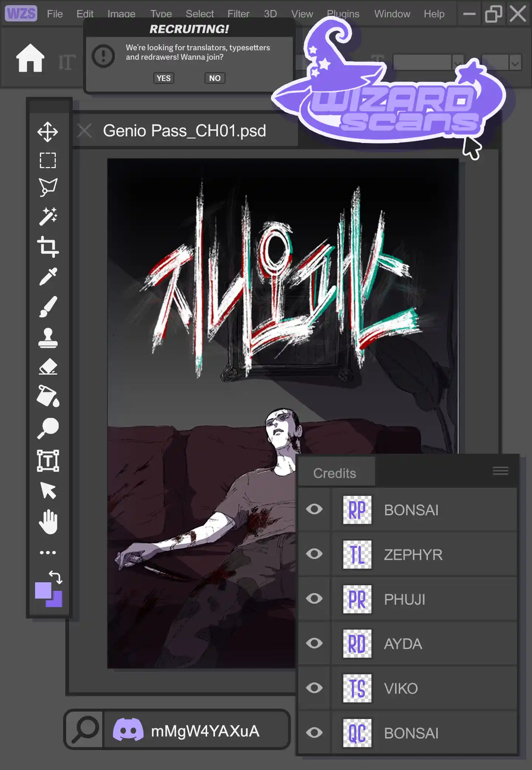Select the RD layer thumbnail
Viewport: 532px width, 770px height.
[x=357, y=644]
